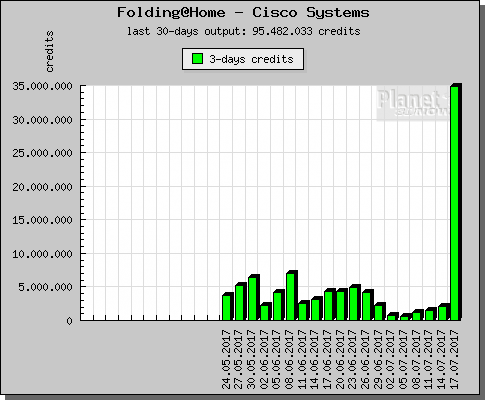Click the 24.05.2017 date label
485x400 pixels.
pos(226,359)
